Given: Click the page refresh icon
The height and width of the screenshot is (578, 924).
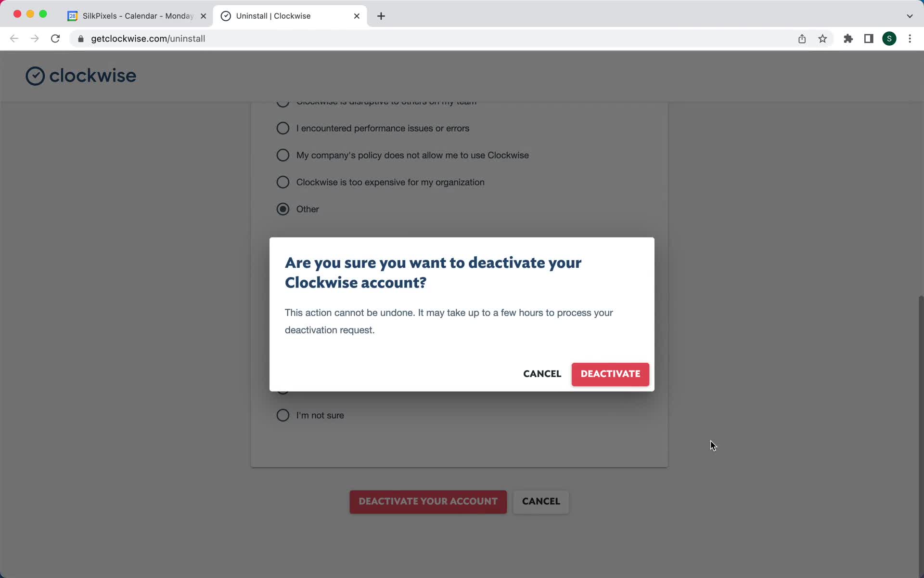Looking at the screenshot, I should (56, 39).
